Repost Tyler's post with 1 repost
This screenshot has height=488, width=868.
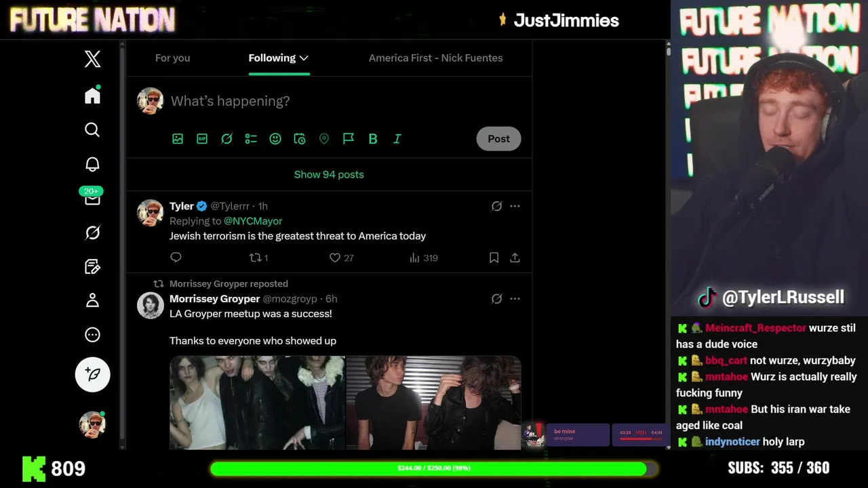point(259,258)
